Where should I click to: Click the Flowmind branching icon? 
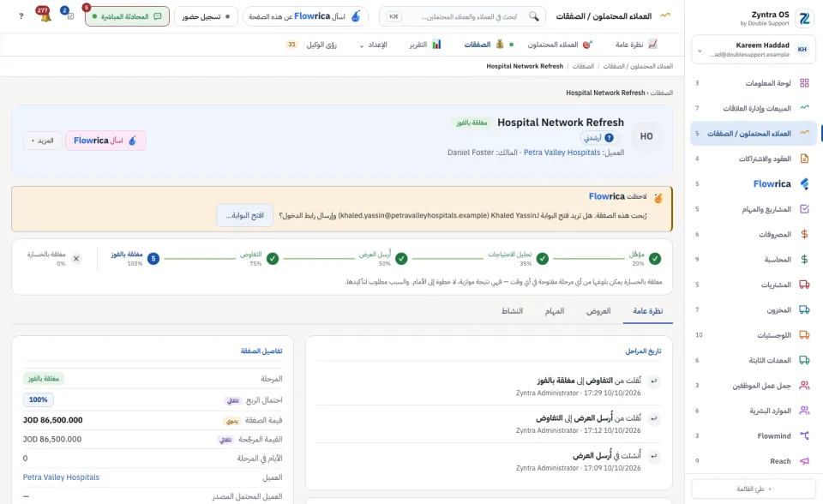click(804, 435)
